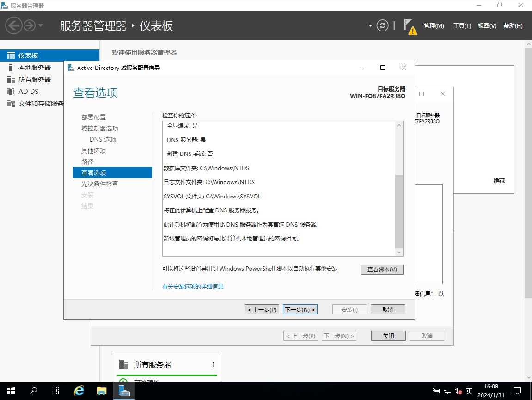This screenshot has width=532, height=400.
Task: Click the Windows Start button
Action: [11, 391]
